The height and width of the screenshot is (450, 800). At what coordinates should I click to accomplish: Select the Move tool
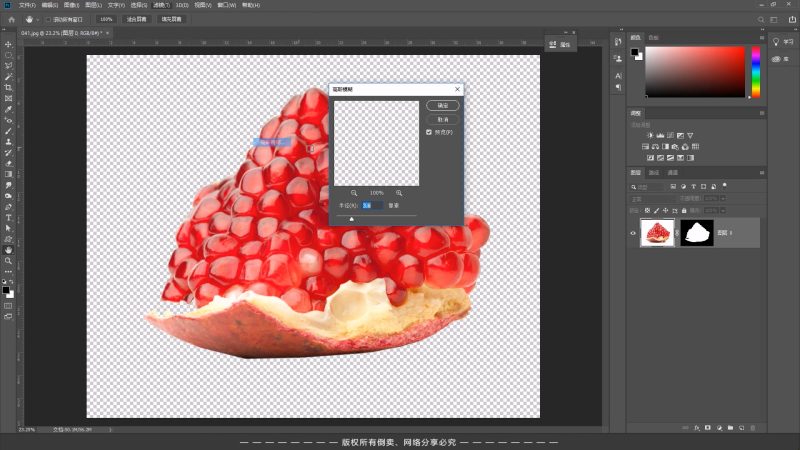click(8, 44)
